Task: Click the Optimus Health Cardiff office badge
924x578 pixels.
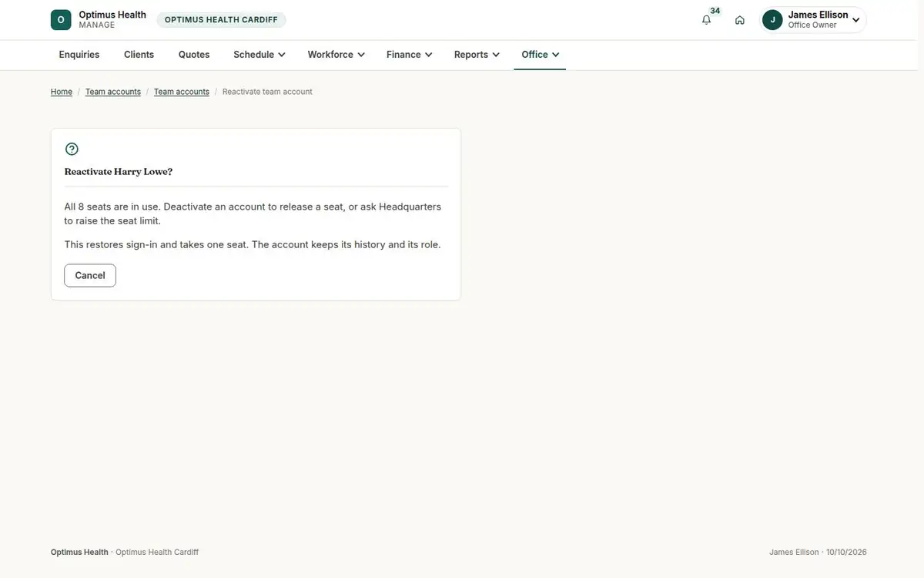Action: (221, 20)
